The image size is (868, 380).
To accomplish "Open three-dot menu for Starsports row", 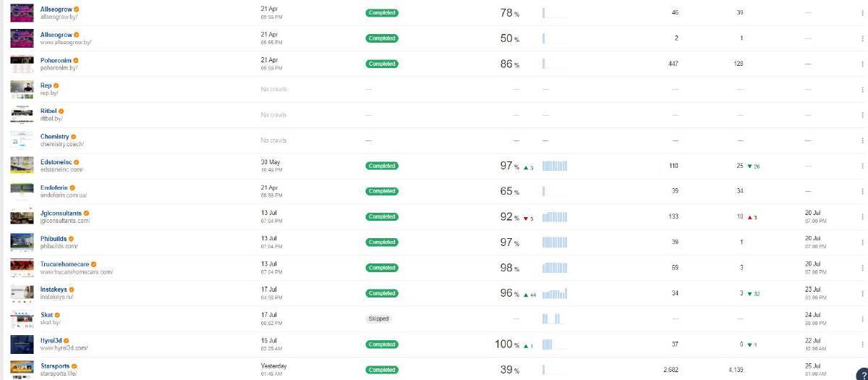I will (x=862, y=370).
